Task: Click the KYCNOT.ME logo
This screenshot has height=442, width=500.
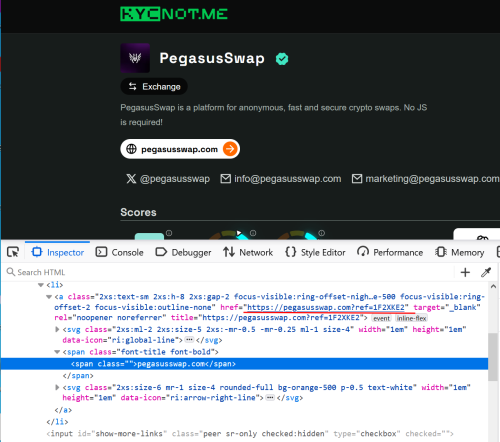Action: pyautogui.click(x=174, y=14)
